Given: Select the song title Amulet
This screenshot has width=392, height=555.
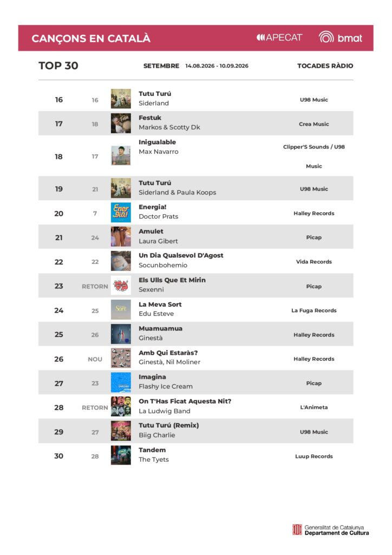Looking at the screenshot, I should click(151, 231).
